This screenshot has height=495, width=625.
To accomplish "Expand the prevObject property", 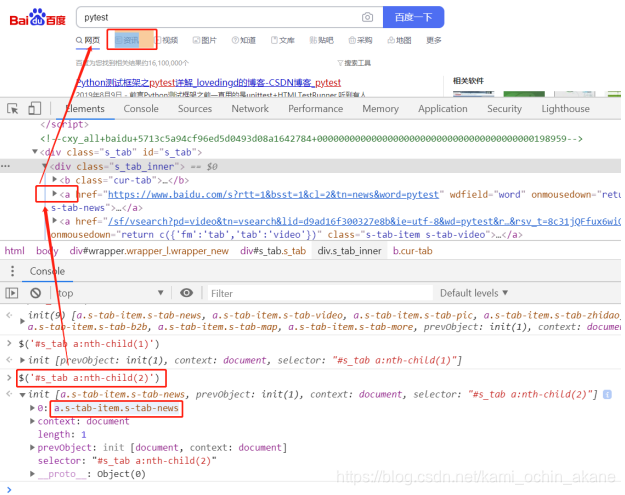I will 32,447.
